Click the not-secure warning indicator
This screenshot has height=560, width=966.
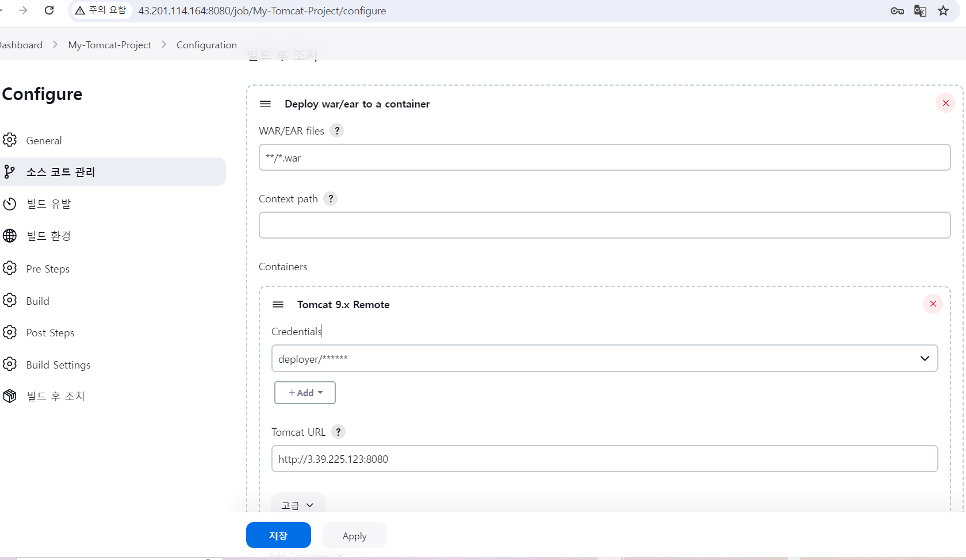pyautogui.click(x=101, y=10)
